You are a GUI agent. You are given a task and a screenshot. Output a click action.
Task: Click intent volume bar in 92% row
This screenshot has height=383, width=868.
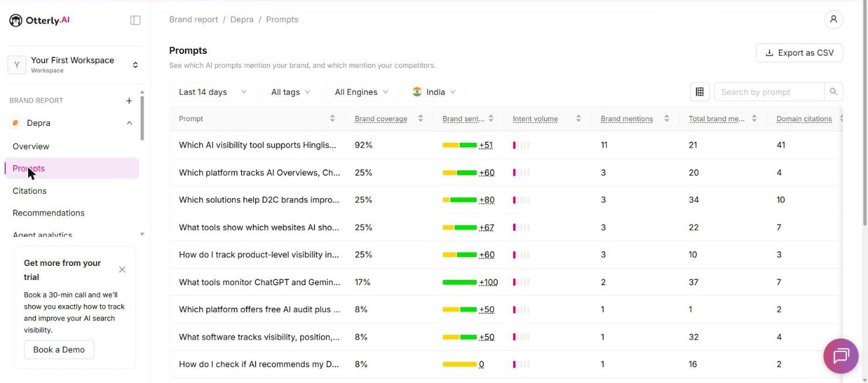521,145
